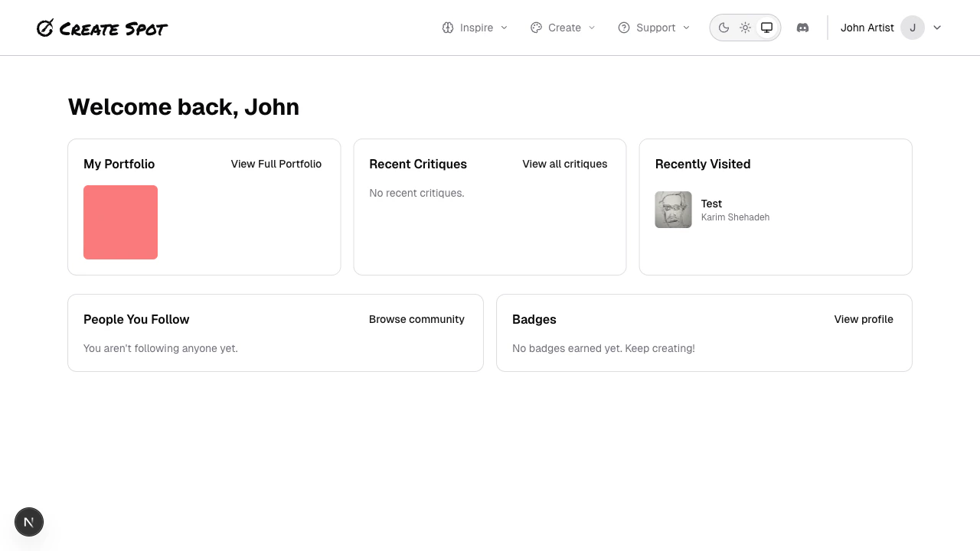Switch to light theme sun icon
The width and height of the screenshot is (980, 551).
pyautogui.click(x=745, y=28)
